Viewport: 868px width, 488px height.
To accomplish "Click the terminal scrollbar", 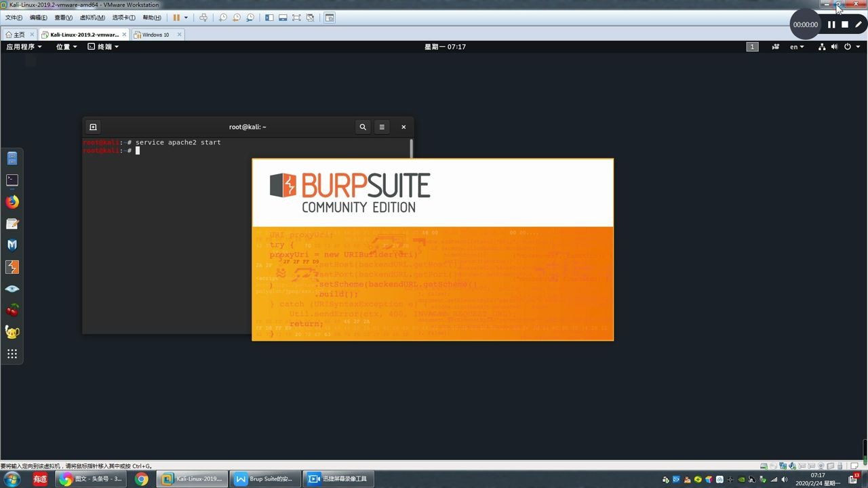I will coord(411,148).
